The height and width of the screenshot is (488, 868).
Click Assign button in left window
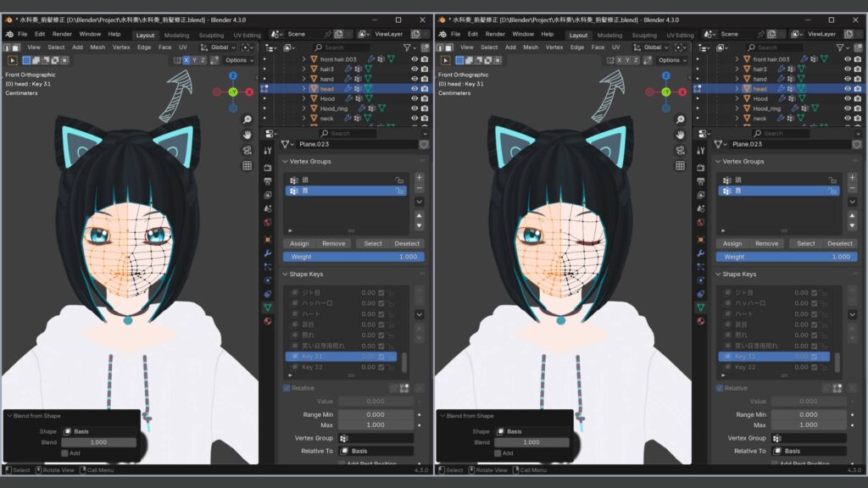(299, 243)
